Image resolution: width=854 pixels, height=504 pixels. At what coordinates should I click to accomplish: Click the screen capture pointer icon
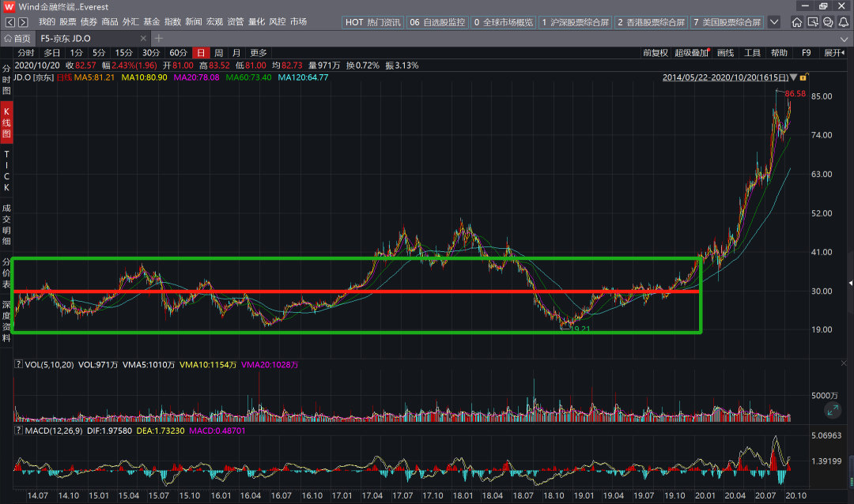coord(813,22)
